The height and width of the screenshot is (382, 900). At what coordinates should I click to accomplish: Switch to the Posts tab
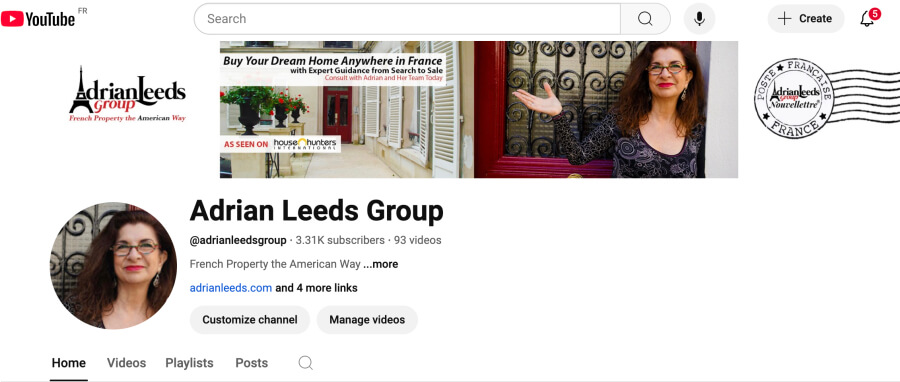tap(251, 363)
